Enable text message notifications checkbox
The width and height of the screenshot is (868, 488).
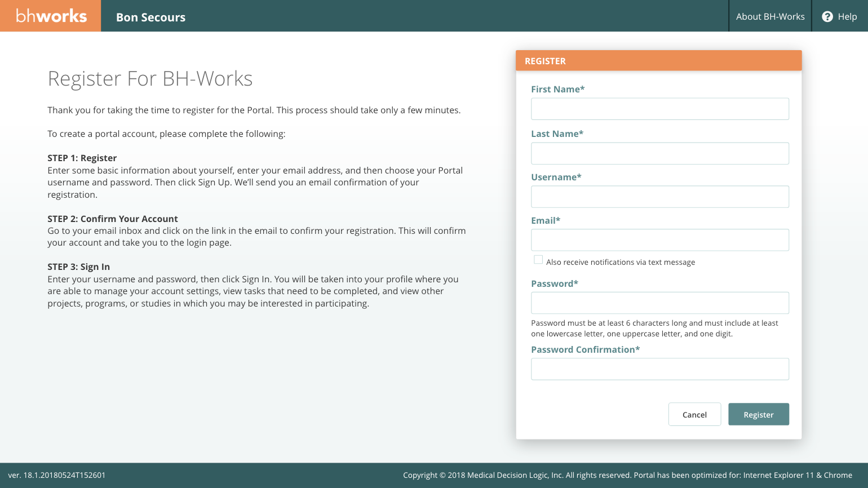coord(538,260)
